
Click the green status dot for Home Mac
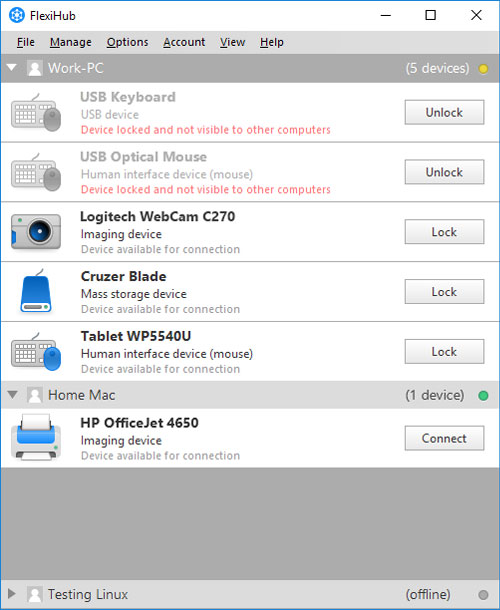pos(483,396)
